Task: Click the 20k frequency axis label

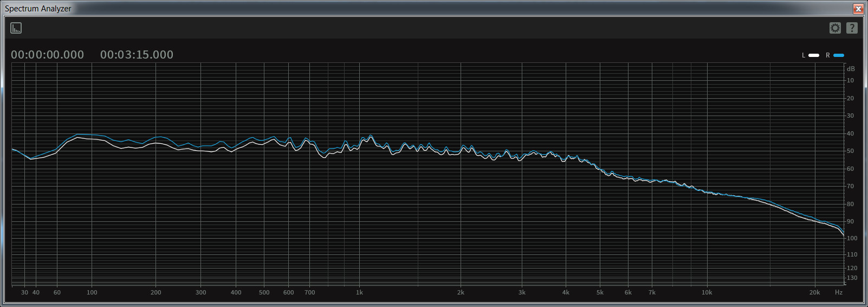Action: (x=815, y=292)
